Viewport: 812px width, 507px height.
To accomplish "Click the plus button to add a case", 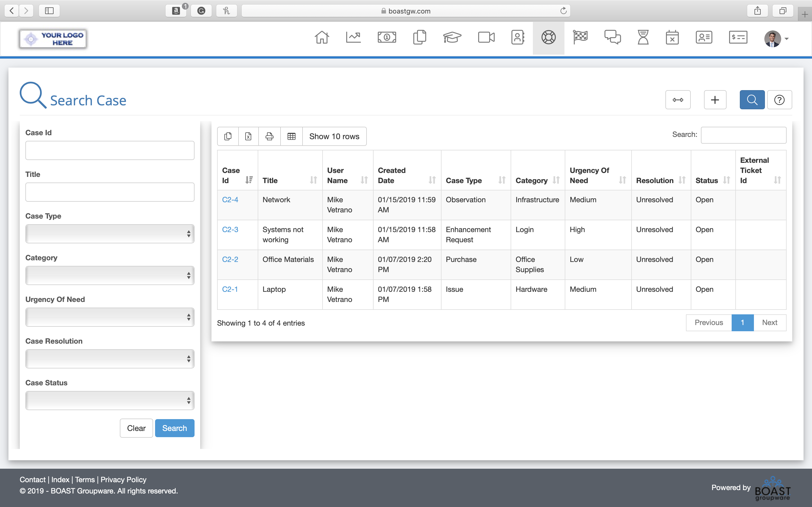I will [715, 100].
